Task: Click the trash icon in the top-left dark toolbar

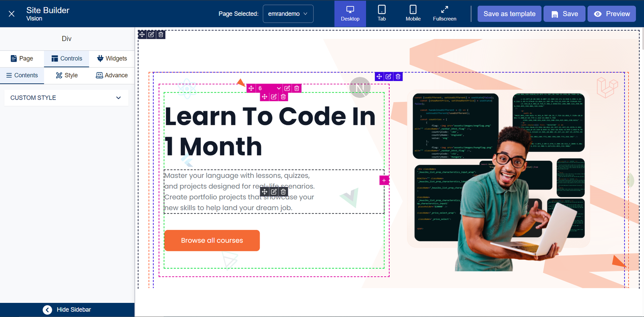Action: pos(161,35)
